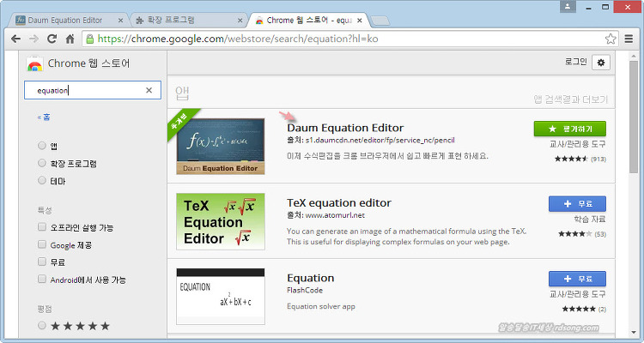Check the Google 제공 filter
644x343 pixels.
42,245
